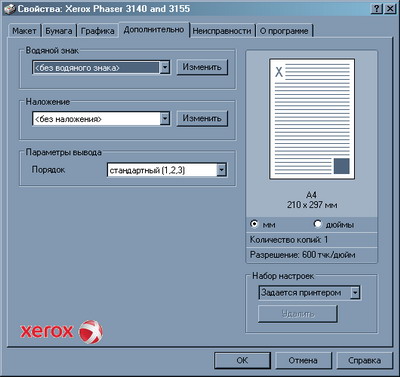Click Изменить button for Наложение
The image size is (400, 377).
pos(202,118)
